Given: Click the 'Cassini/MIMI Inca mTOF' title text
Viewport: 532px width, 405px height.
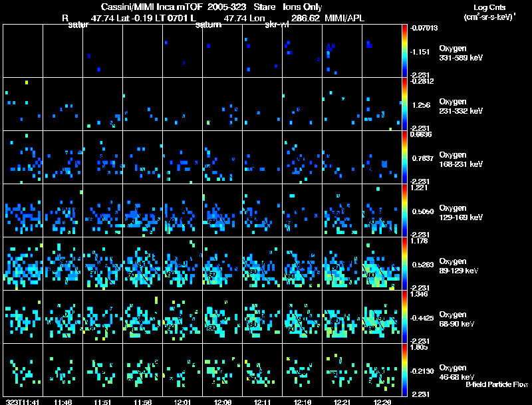Looking at the screenshot, I should pos(152,7).
